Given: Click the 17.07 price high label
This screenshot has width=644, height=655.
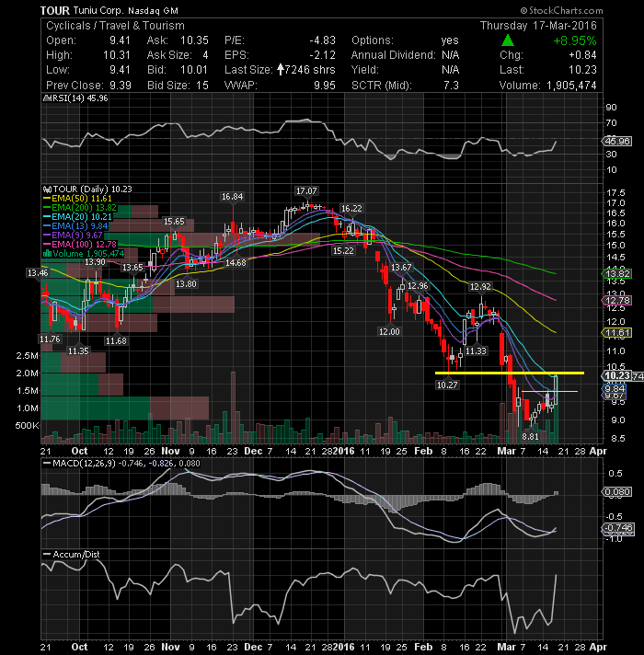Looking at the screenshot, I should coord(306,191).
